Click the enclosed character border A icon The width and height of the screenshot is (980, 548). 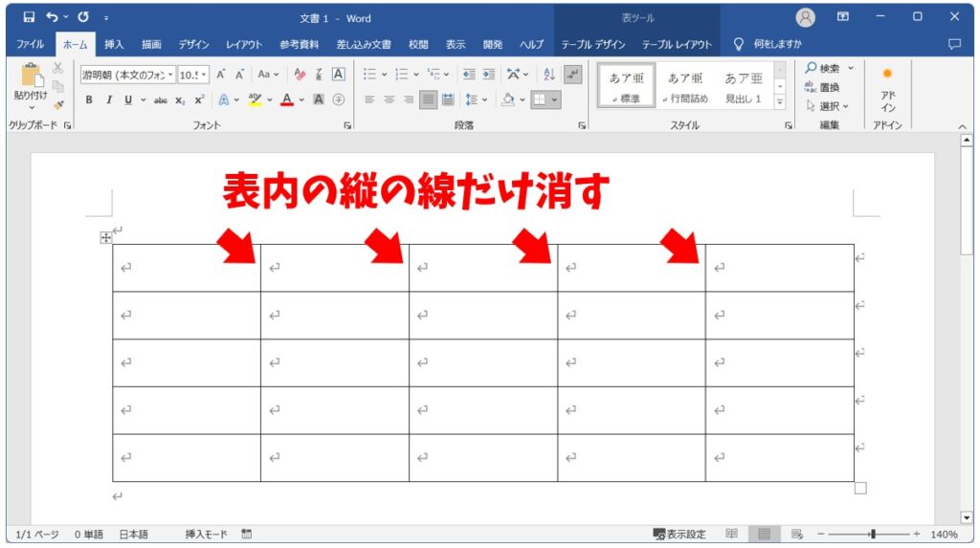(338, 75)
